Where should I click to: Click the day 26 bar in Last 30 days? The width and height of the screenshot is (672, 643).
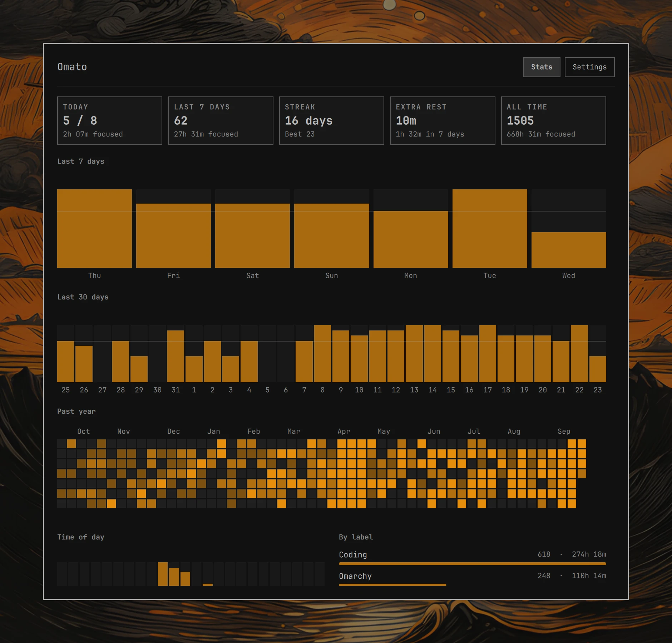(x=84, y=364)
